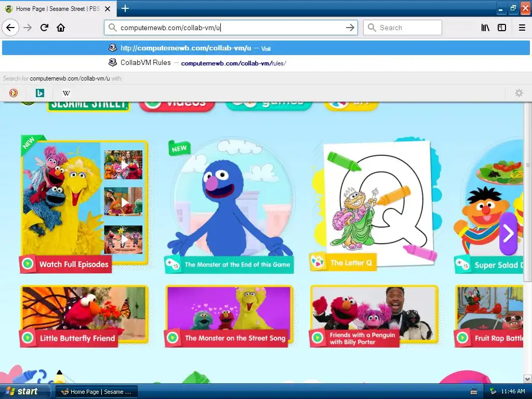Play The Monster on the Street Song video
This screenshot has height=399, width=532.
point(229,316)
